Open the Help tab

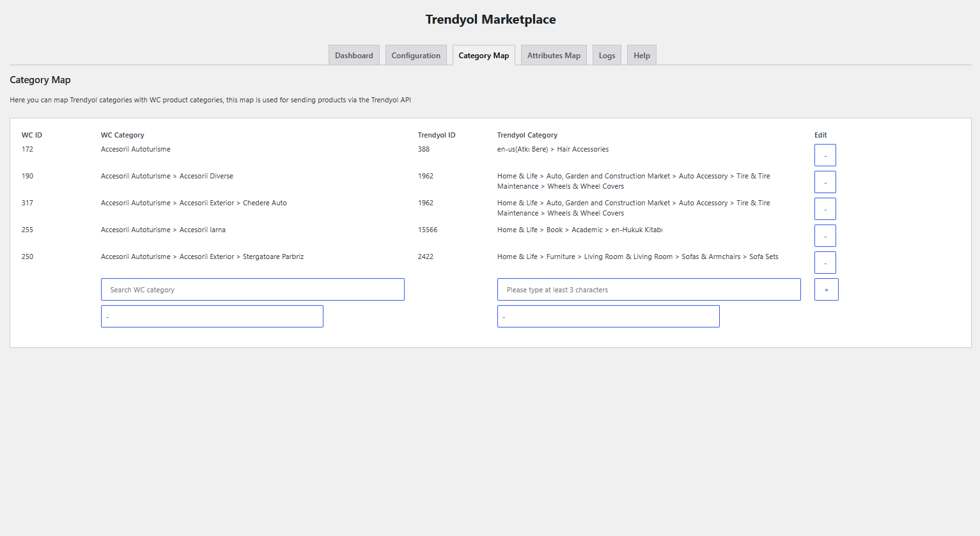[x=641, y=56]
